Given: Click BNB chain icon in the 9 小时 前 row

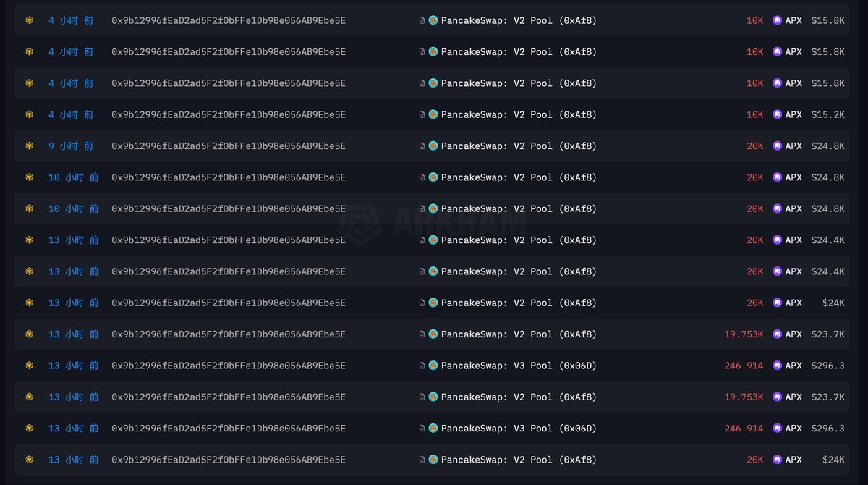Looking at the screenshot, I should coord(30,146).
